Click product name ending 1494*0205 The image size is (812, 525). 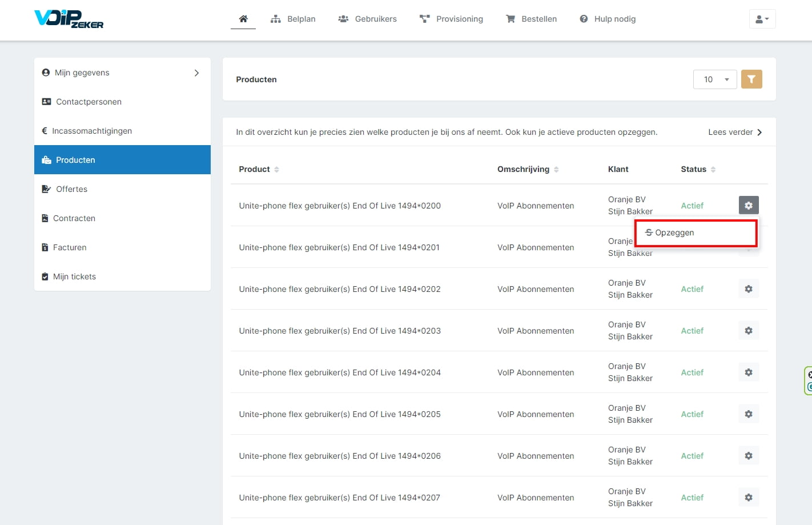point(340,414)
